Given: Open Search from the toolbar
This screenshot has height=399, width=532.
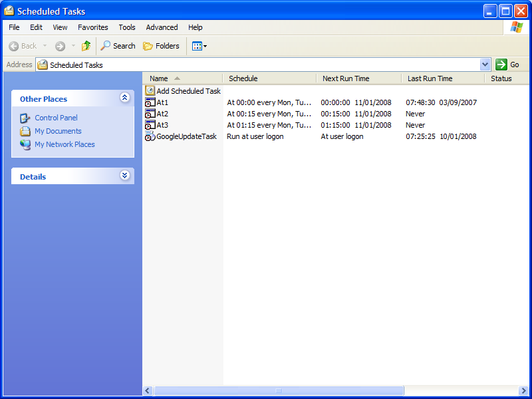Looking at the screenshot, I should click(118, 46).
